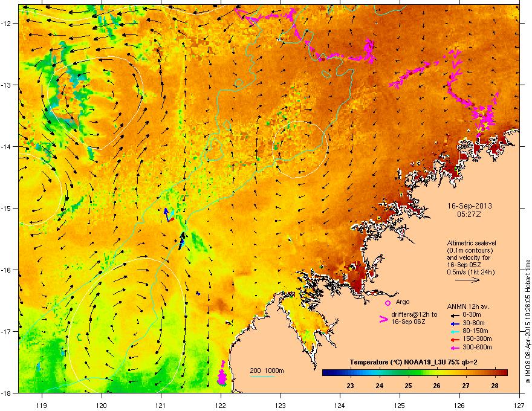The height and width of the screenshot is (411, 532).
Task: Click the longitude axis label 125
Action: coord(400,405)
